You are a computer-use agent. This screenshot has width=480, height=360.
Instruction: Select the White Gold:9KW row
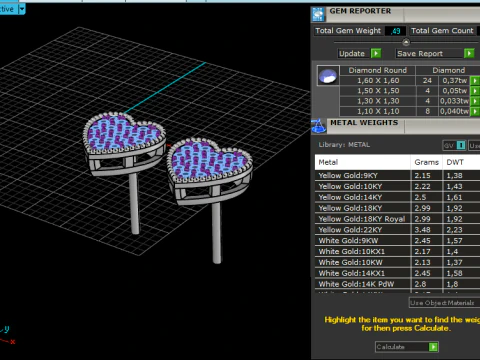pos(397,240)
